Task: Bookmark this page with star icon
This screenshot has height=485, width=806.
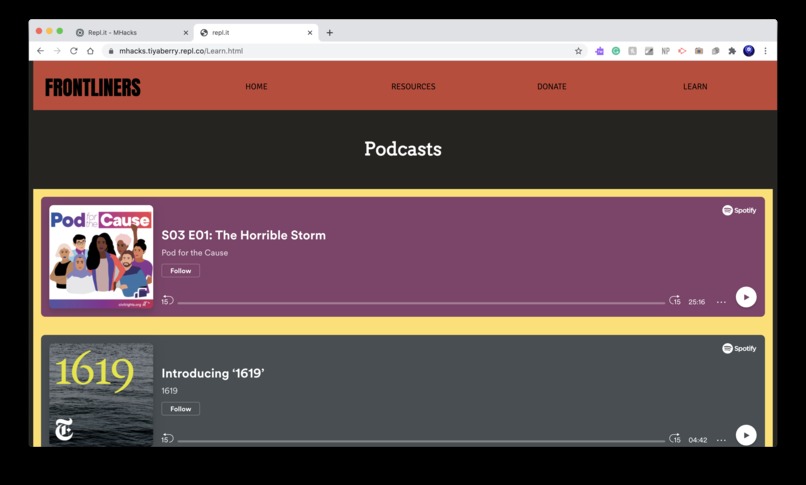Action: click(578, 51)
